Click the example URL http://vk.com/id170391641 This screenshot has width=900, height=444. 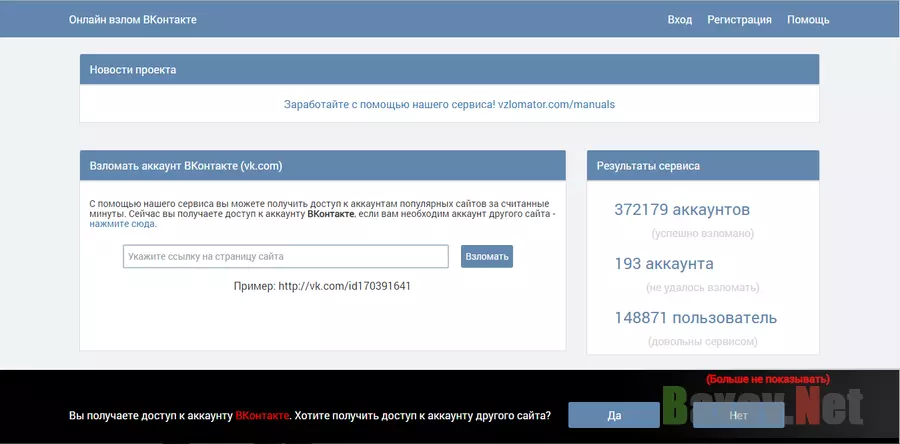coord(344,286)
